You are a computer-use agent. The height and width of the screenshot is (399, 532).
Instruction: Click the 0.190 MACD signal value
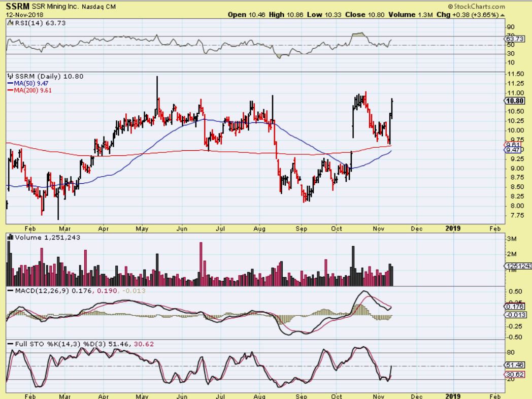tap(107, 291)
